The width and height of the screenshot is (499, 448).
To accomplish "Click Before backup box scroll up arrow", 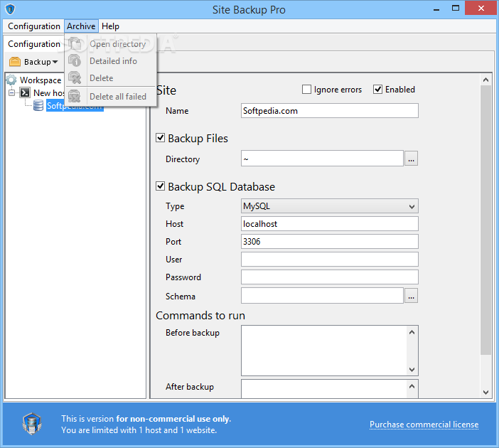I will coord(412,332).
